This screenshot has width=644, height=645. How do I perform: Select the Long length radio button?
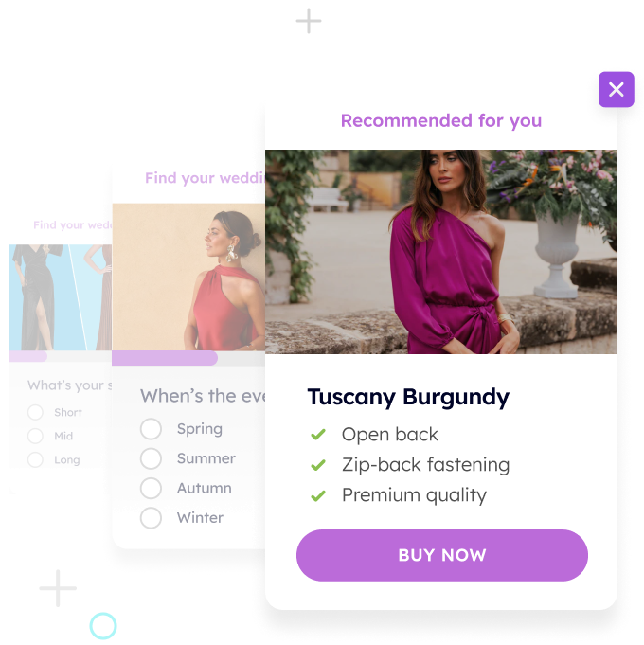(35, 459)
